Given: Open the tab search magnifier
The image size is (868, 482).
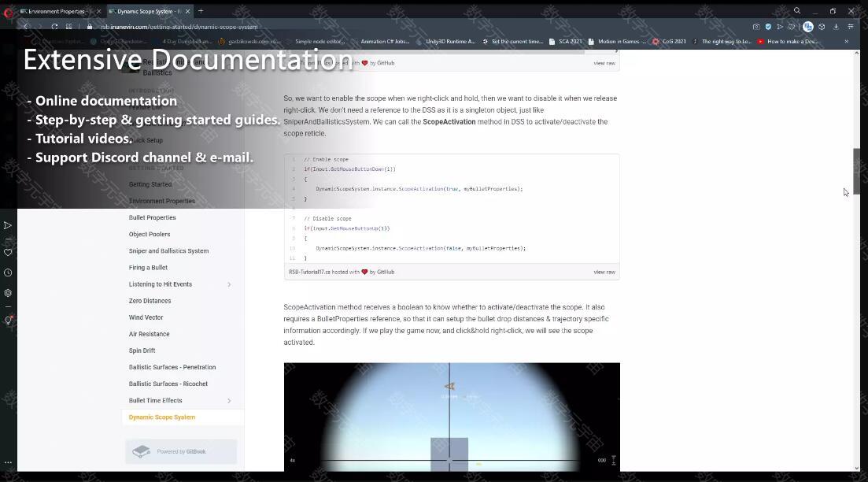Looking at the screenshot, I should (x=797, y=10).
